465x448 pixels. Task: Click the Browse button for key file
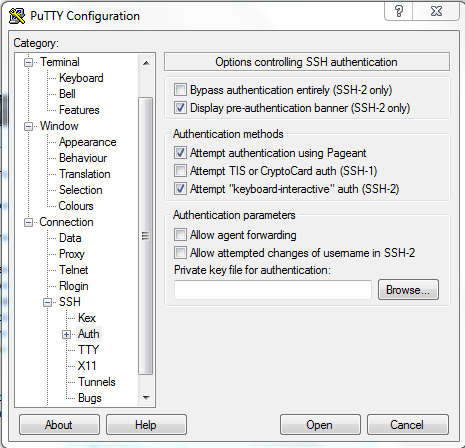tap(408, 290)
